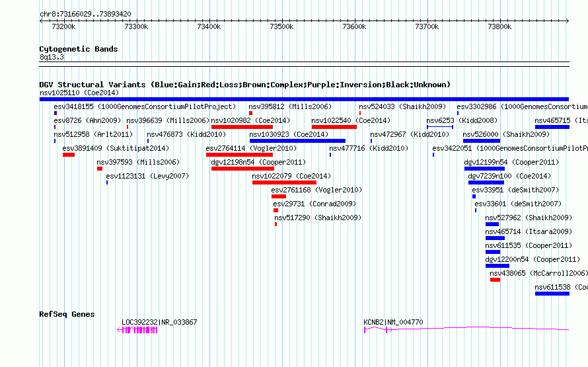Click nsv395812 (Mills2006) variant label

point(290,106)
